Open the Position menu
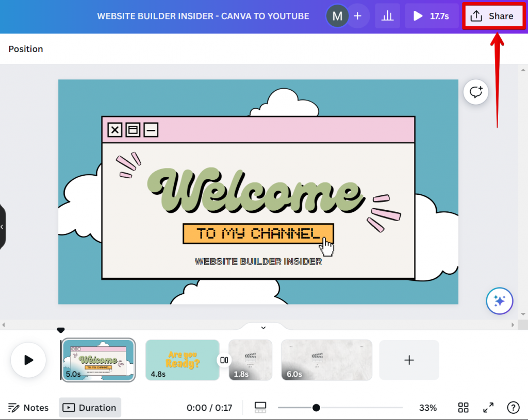528x420 pixels. pos(25,48)
